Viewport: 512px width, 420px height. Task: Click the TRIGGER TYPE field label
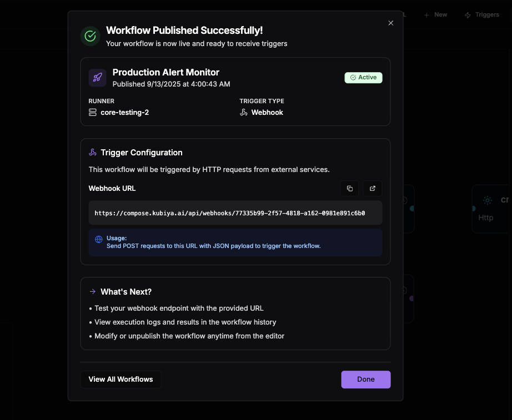click(262, 101)
